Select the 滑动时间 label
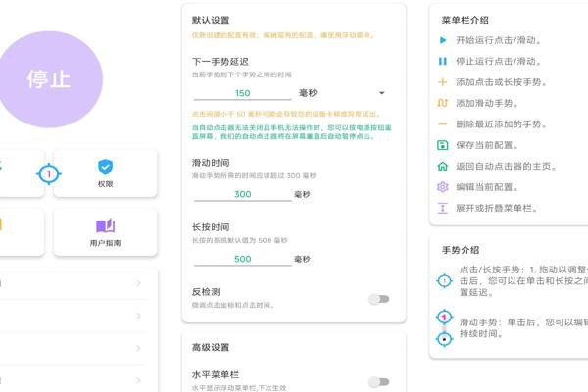This screenshot has width=588, height=392. click(211, 163)
